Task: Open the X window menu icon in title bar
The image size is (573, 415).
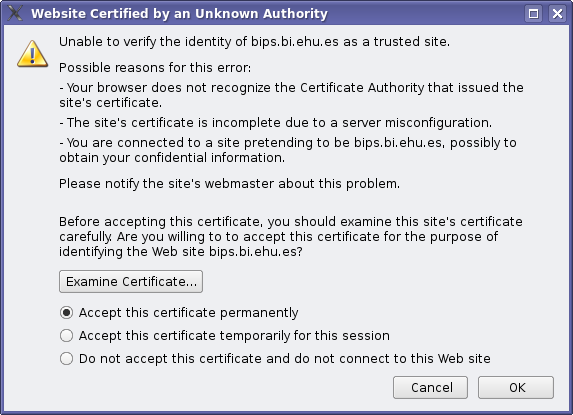Action: [15, 14]
